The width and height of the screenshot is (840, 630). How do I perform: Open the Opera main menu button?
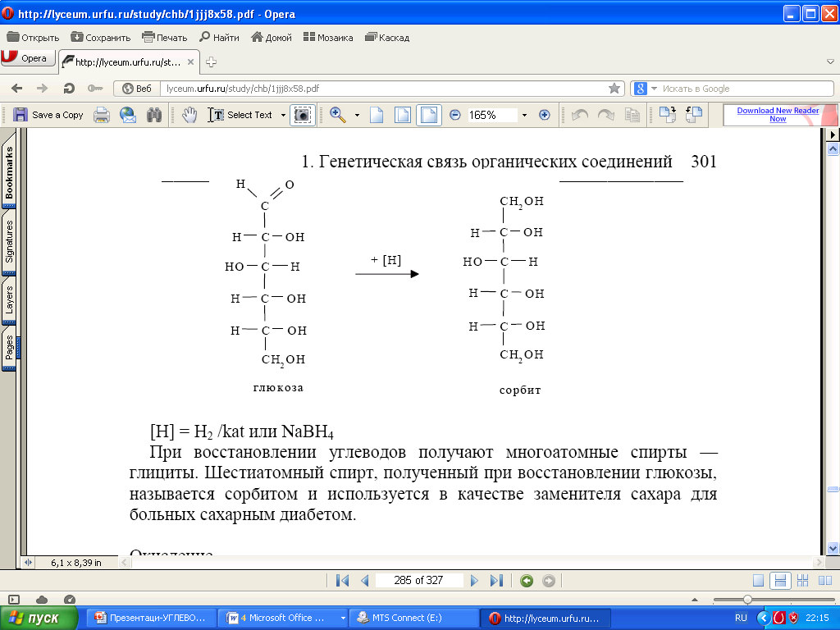28,58
